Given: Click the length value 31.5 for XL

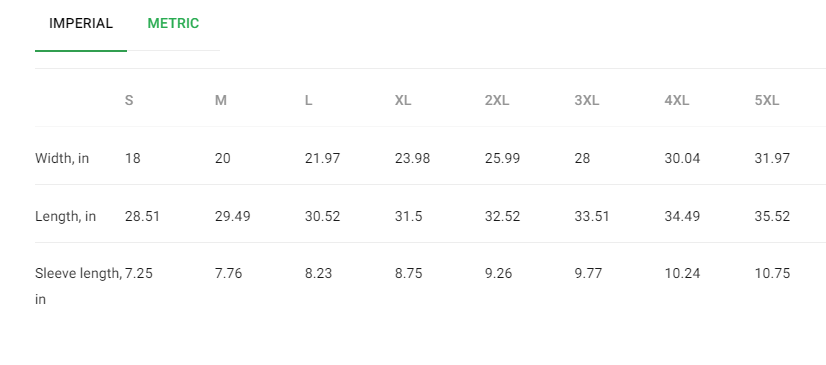Looking at the screenshot, I should point(409,216).
